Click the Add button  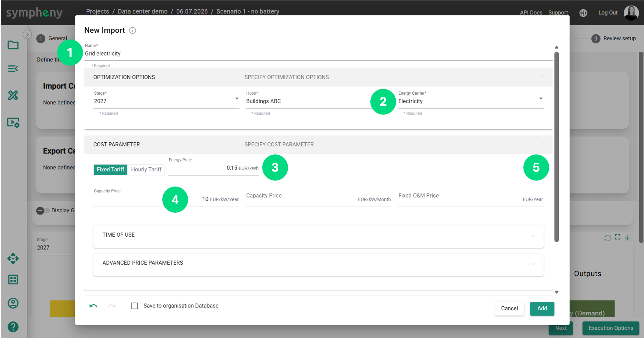542,309
